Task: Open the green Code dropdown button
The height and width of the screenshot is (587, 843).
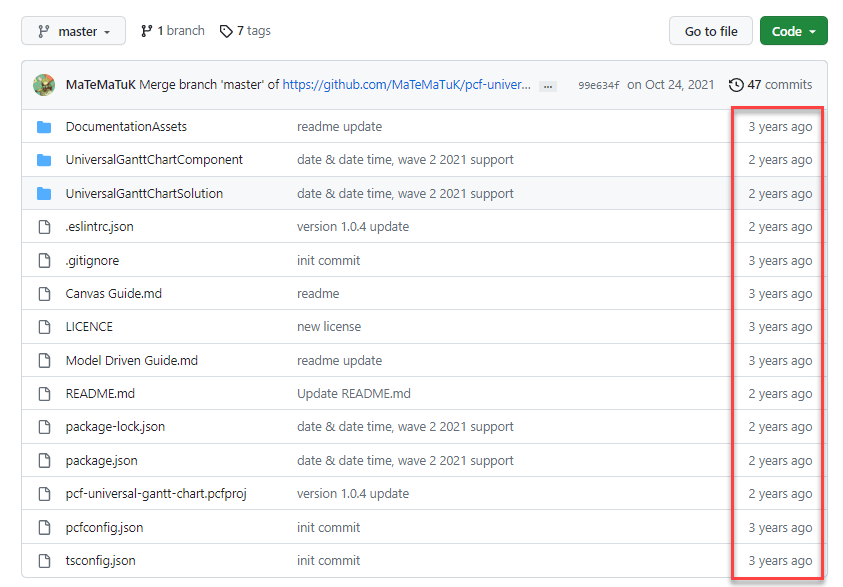Action: tap(793, 31)
